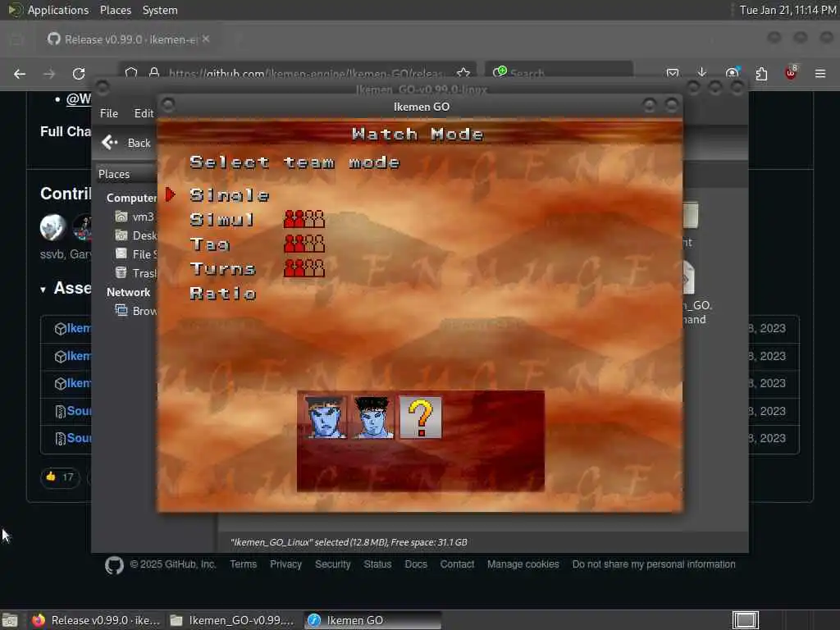Click the red arrow cursor beside Single

[171, 194]
